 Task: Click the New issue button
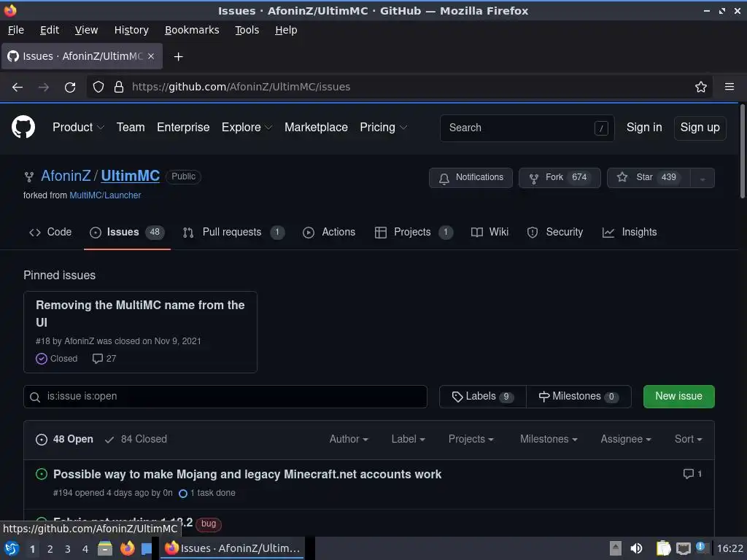pos(678,396)
